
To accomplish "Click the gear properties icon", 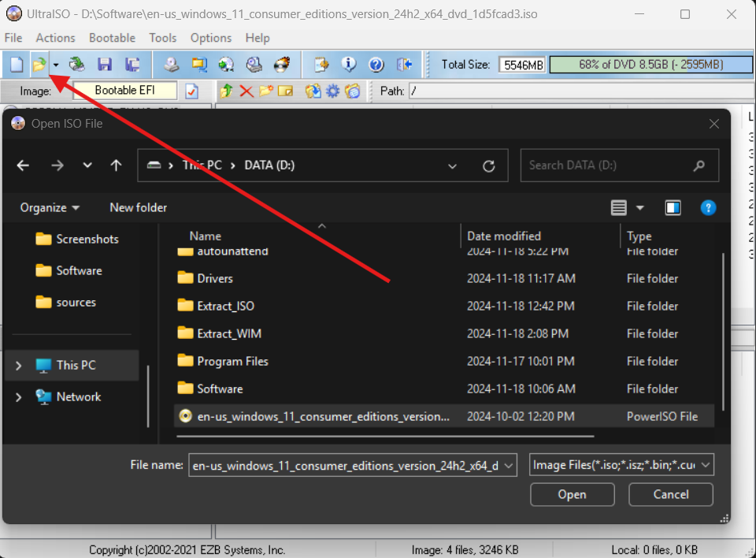I will (333, 91).
